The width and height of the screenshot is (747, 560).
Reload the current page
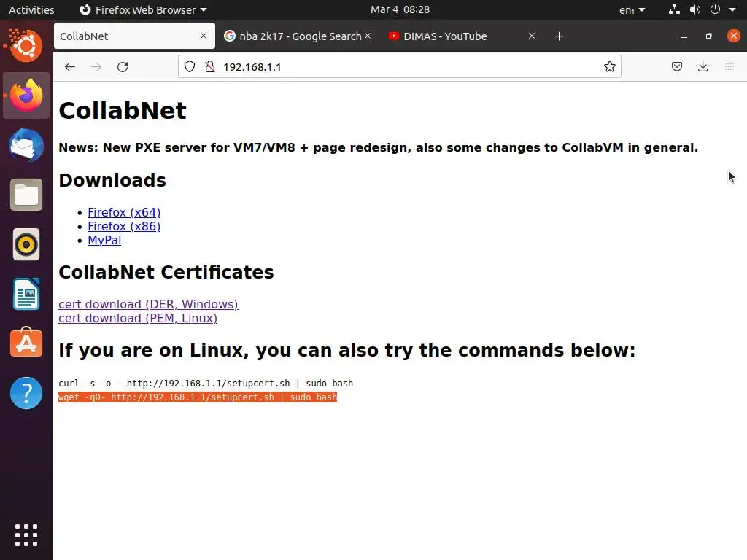[x=123, y=66]
